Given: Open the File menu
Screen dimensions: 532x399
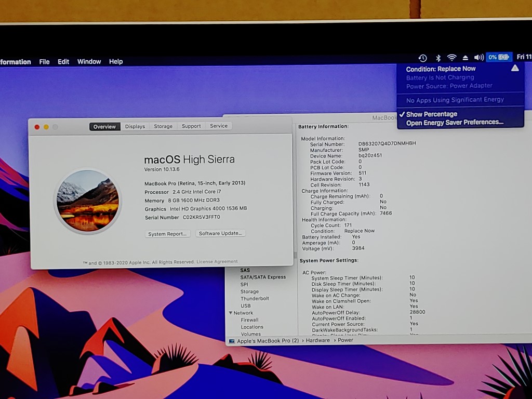Looking at the screenshot, I should click(44, 62).
